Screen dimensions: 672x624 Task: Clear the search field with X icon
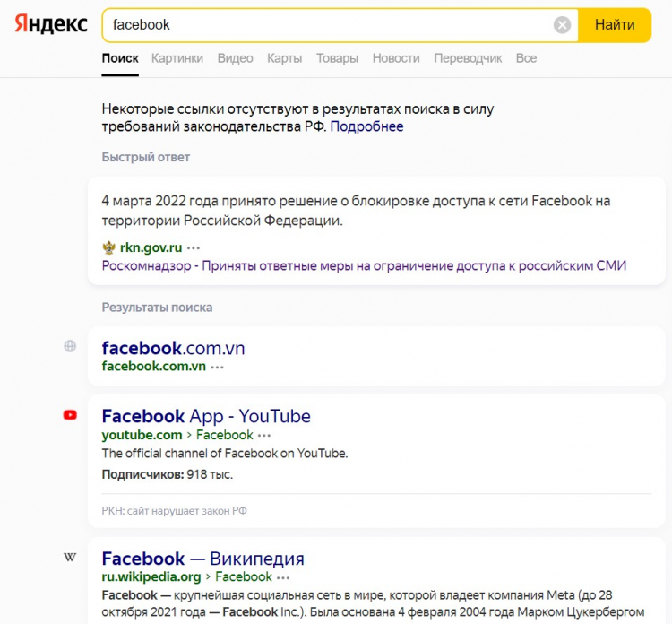tap(562, 25)
